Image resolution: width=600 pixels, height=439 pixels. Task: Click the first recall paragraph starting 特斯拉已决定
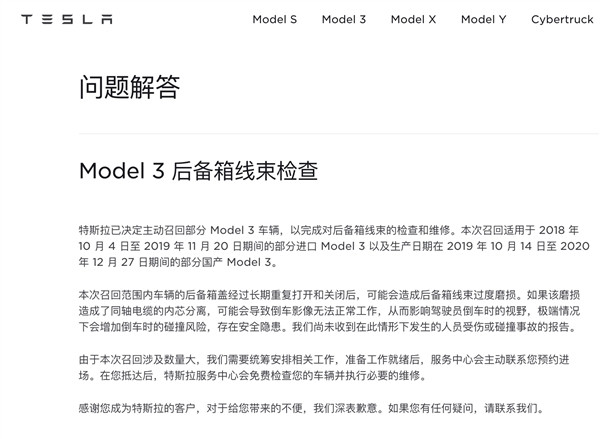pos(334,246)
